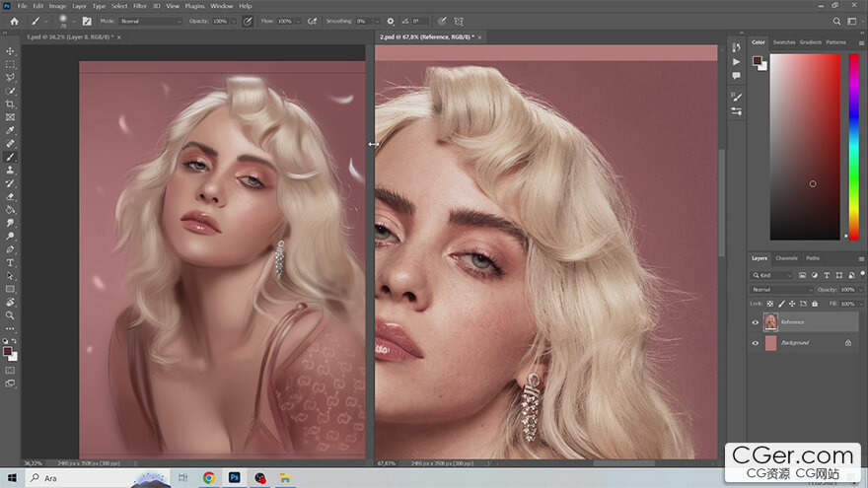868x488 pixels.
Task: Hide the Background layer
Action: 756,343
